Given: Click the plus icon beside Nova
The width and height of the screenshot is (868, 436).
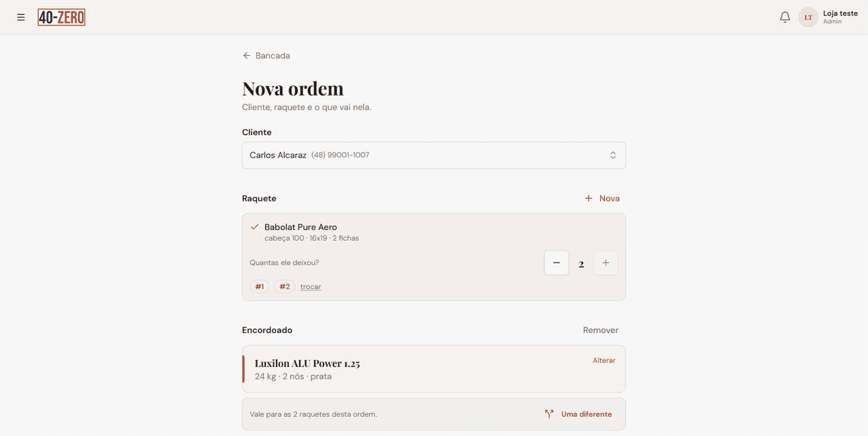Looking at the screenshot, I should 589,199.
